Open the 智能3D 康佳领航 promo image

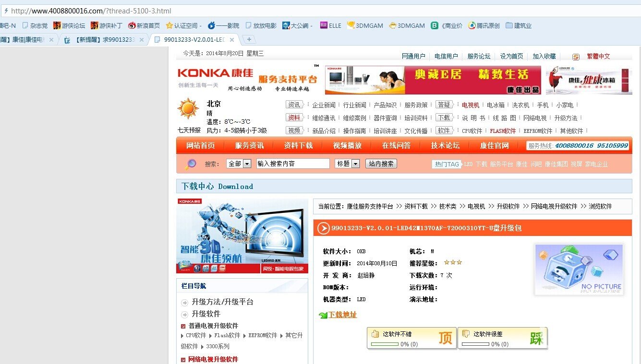pos(242,236)
